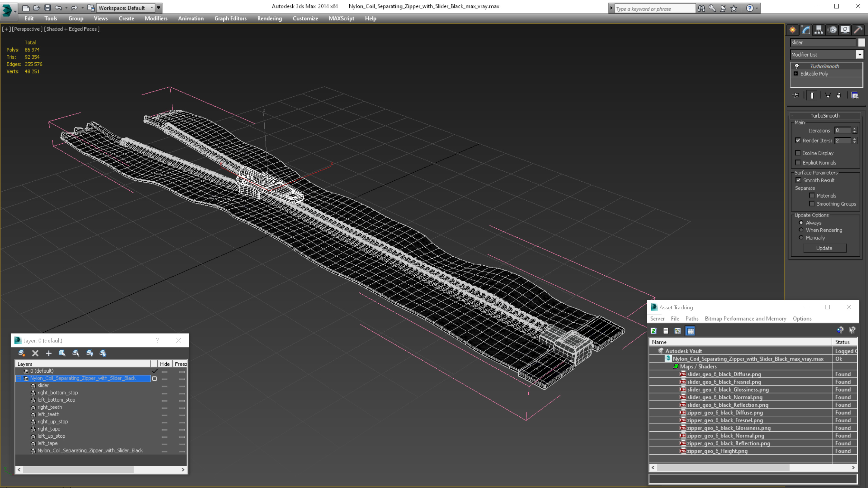Uncheck the Smooth Result checkbox
This screenshot has width=868, height=488.
pyautogui.click(x=798, y=180)
